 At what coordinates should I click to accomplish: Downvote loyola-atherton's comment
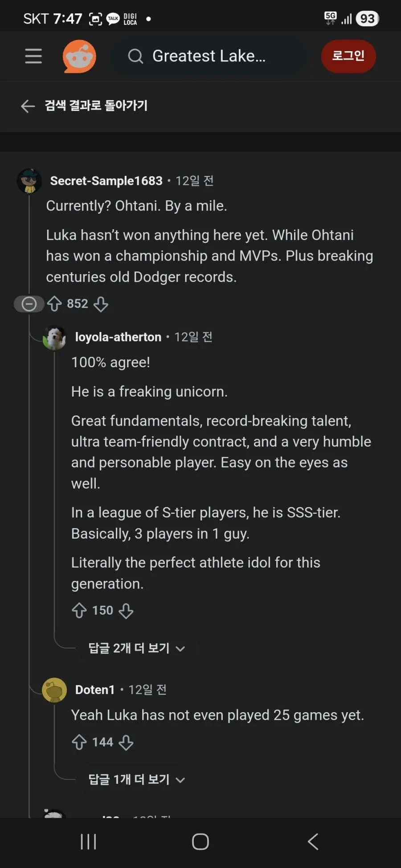[126, 610]
